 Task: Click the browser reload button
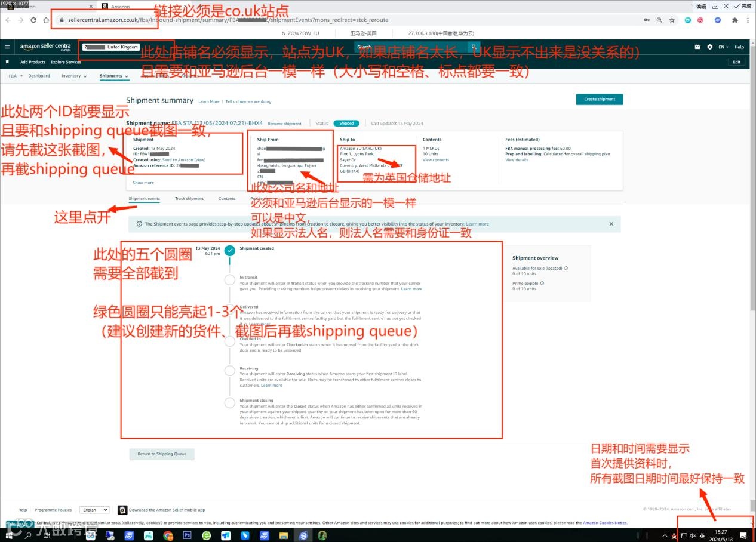(x=33, y=20)
